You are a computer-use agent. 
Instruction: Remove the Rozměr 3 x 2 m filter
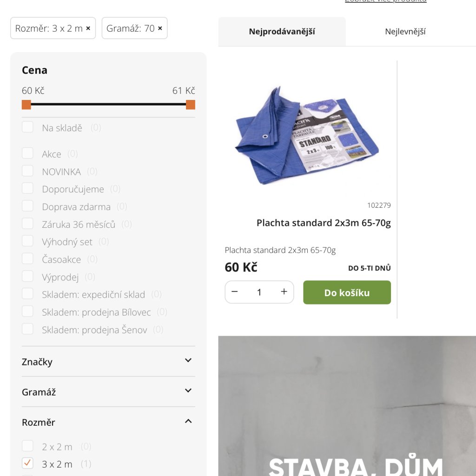(x=88, y=28)
